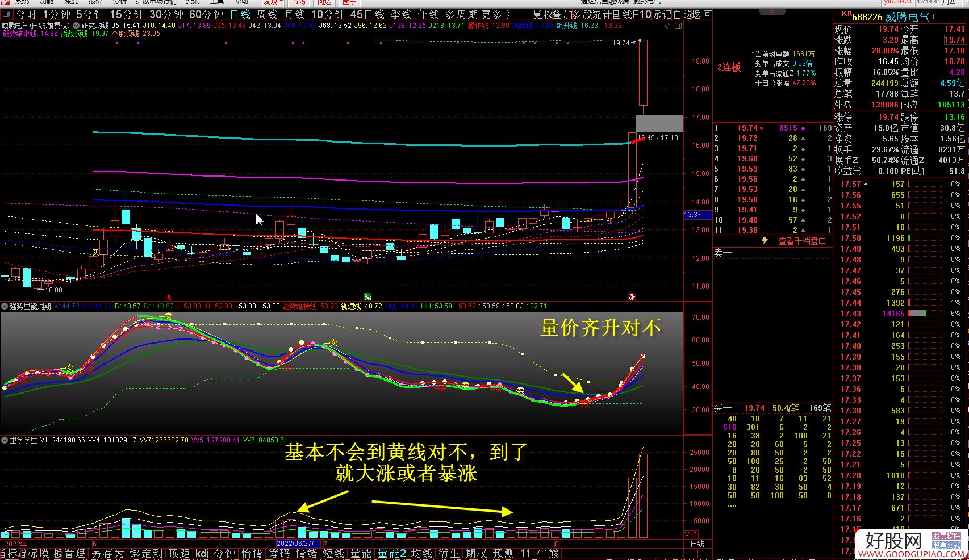Open the 查看千档盘口 link
969x560 pixels.
tap(802, 241)
